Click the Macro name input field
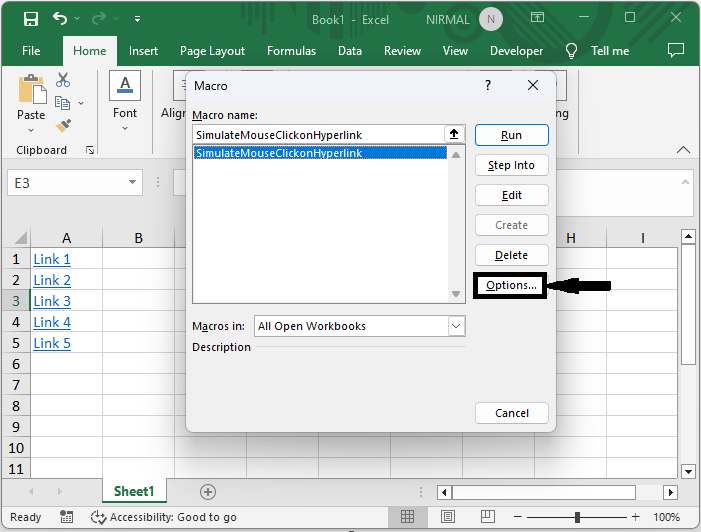 318,135
